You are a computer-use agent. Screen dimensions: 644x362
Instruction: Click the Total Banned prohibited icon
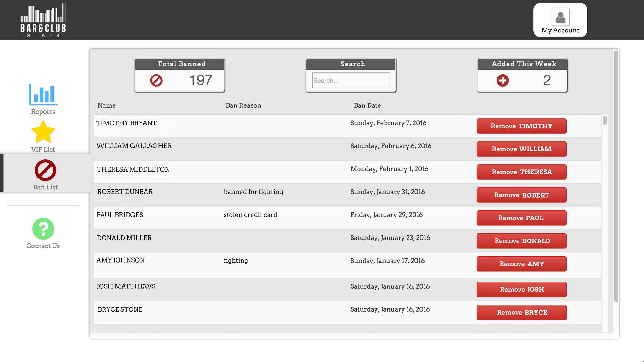pos(156,80)
